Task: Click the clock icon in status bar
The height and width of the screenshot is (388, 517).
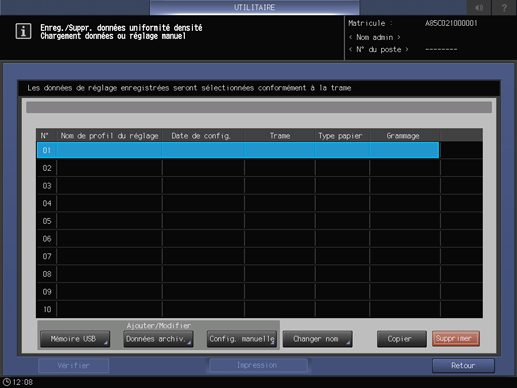Action: (x=6, y=382)
